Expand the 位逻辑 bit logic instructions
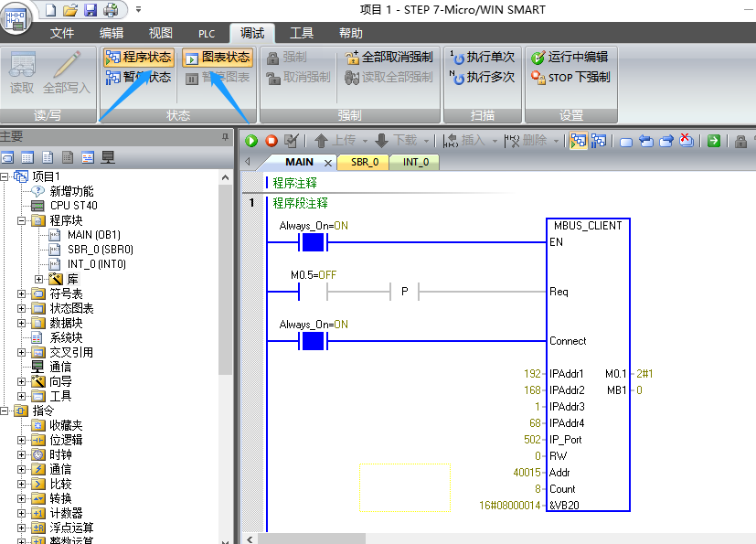 tap(22, 440)
